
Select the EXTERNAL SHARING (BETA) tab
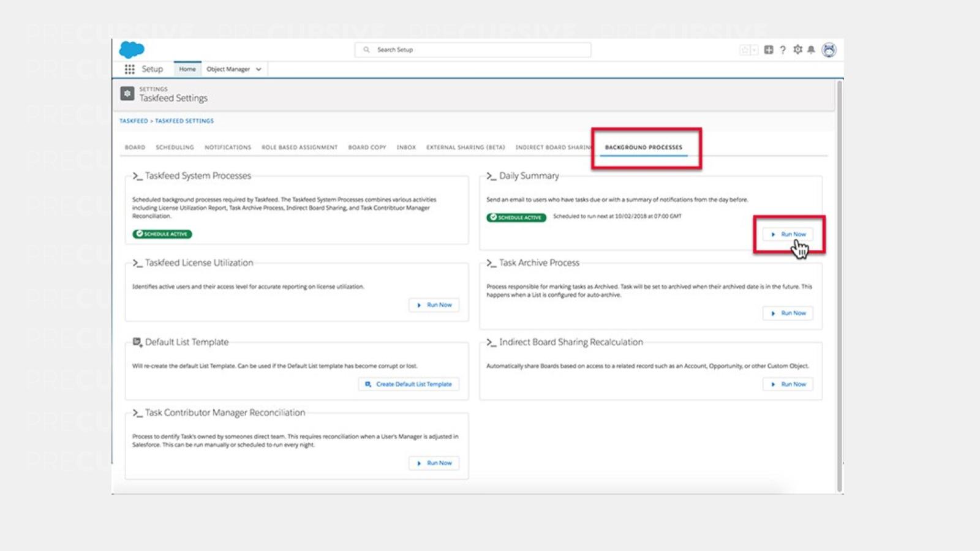pos(466,148)
